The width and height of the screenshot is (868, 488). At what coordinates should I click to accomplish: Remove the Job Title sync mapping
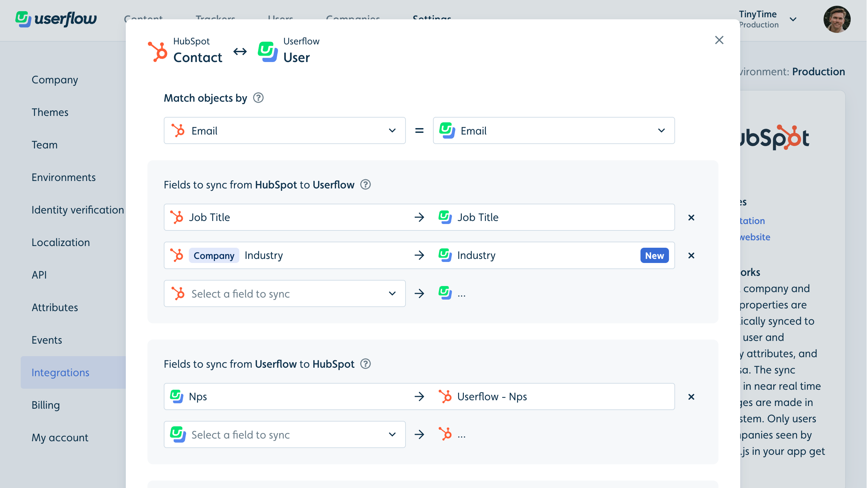(691, 217)
